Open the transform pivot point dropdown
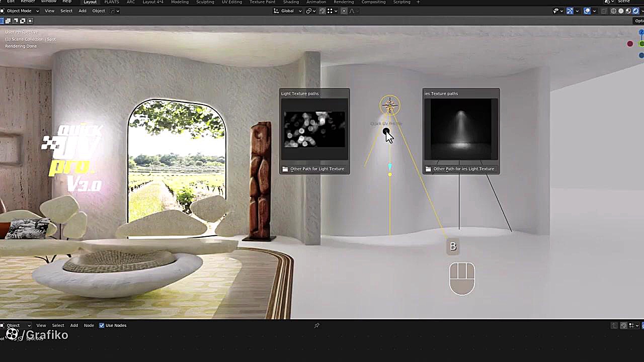 [x=310, y=11]
